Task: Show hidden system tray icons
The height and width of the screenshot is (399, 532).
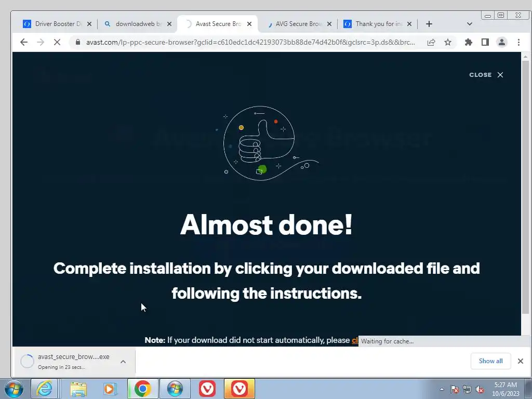Action: pyautogui.click(x=442, y=389)
